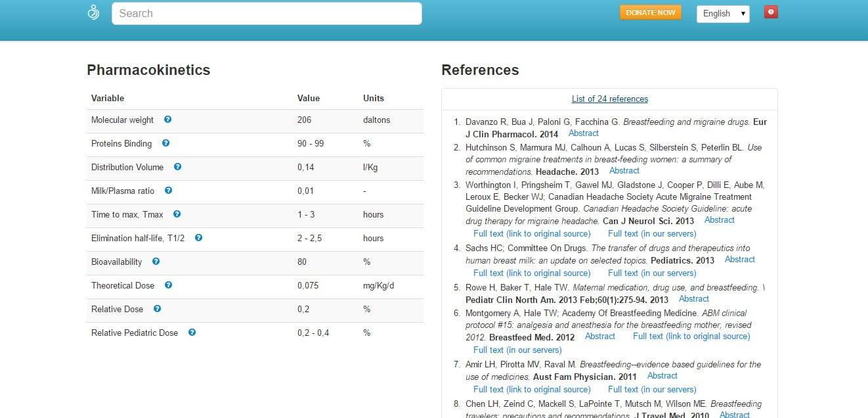
Task: Click the site logo in the header
Action: 94,12
